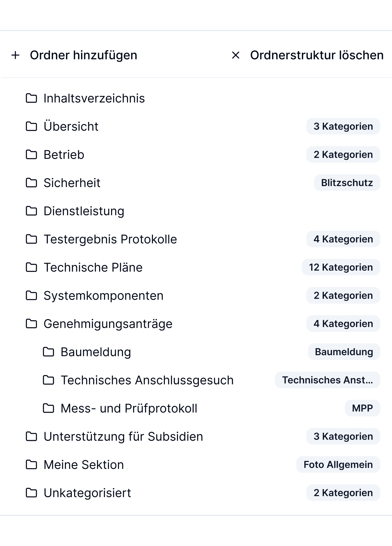This screenshot has width=392, height=546.
Task: Click the folder icon beside Übersicht
Action: [31, 126]
